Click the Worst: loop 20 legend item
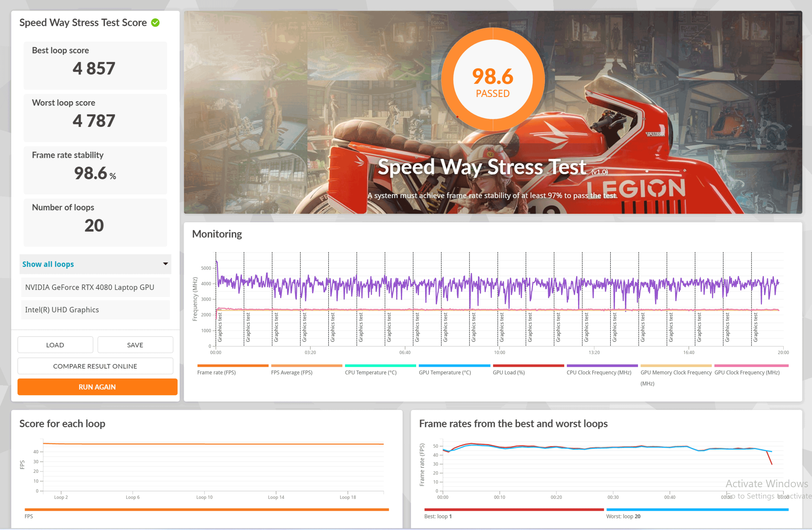The height and width of the screenshot is (530, 812). point(623,516)
